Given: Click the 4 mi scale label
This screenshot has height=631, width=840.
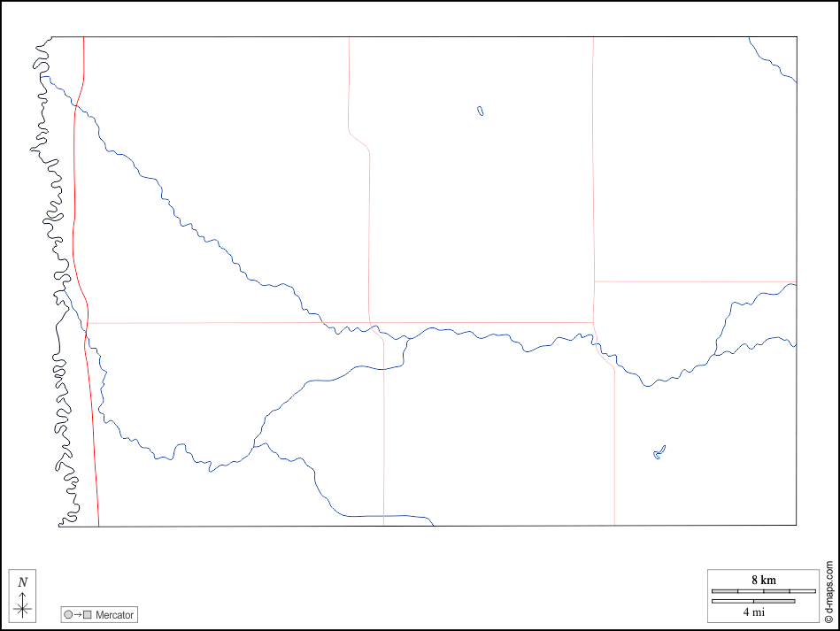Looking at the screenshot, I should tap(753, 612).
